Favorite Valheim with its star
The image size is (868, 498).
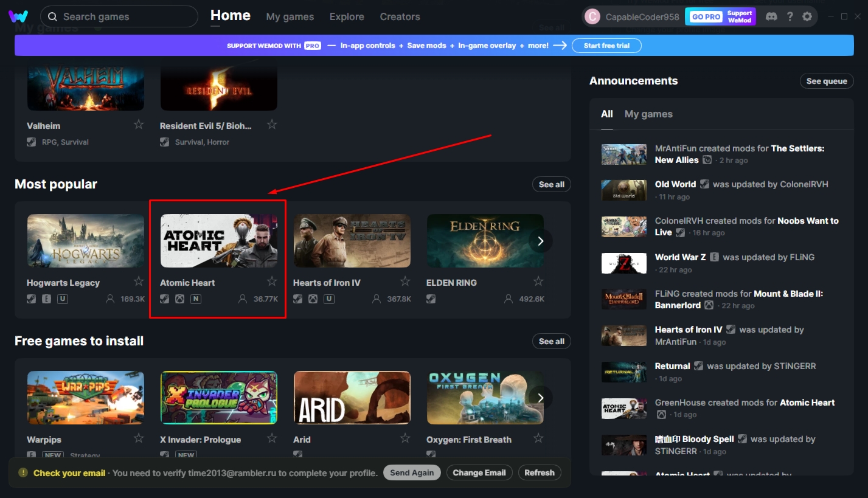coord(139,124)
